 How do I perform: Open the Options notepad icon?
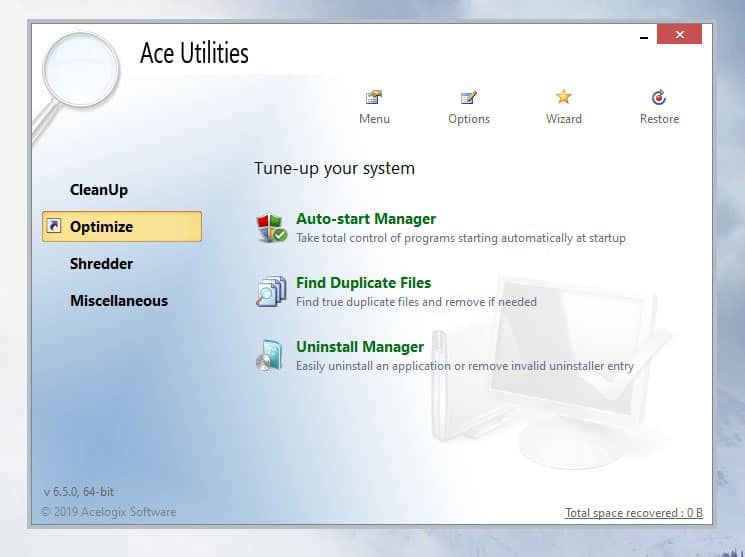(x=468, y=97)
